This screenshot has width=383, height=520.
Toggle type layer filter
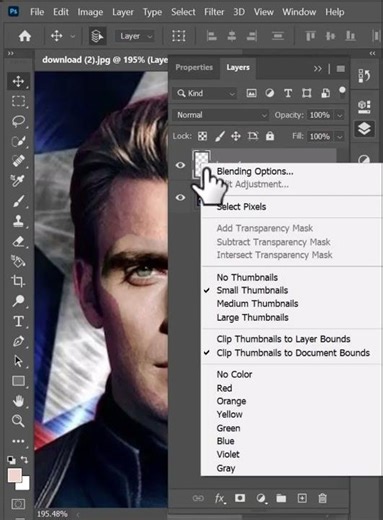click(288, 93)
